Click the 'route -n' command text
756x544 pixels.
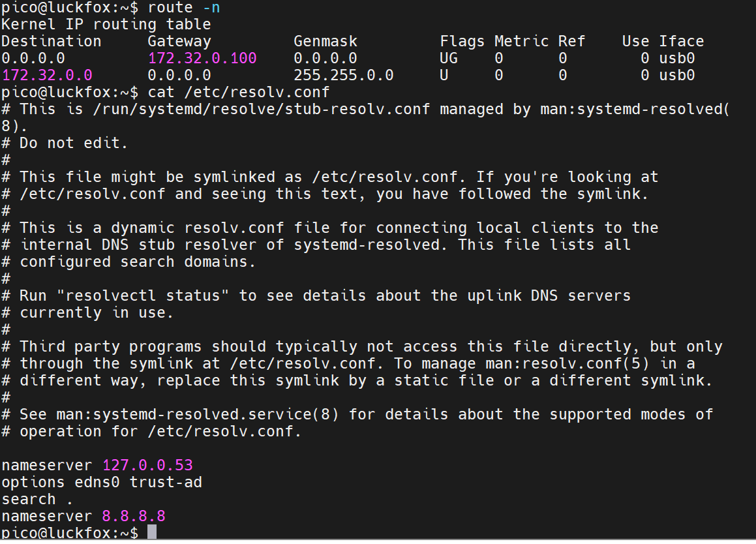pyautogui.click(x=184, y=8)
